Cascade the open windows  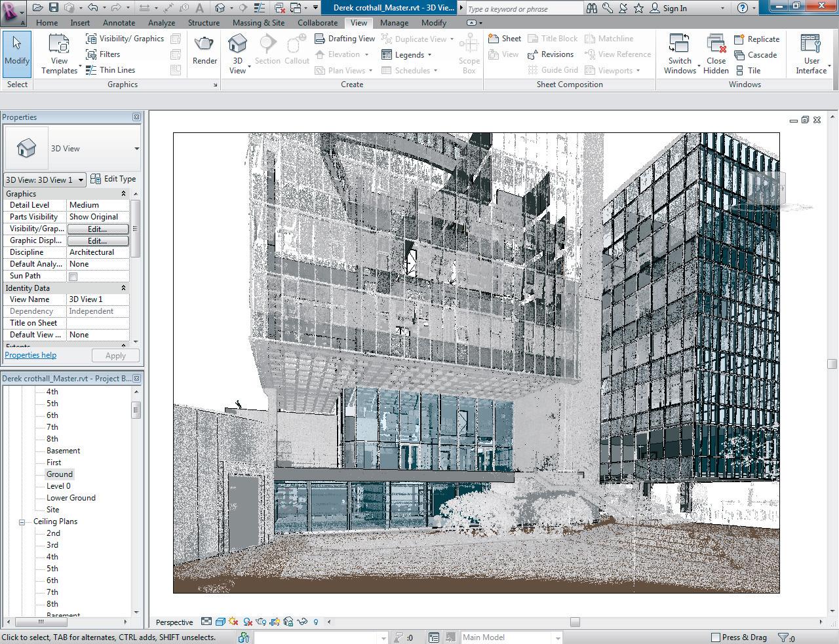coord(755,55)
